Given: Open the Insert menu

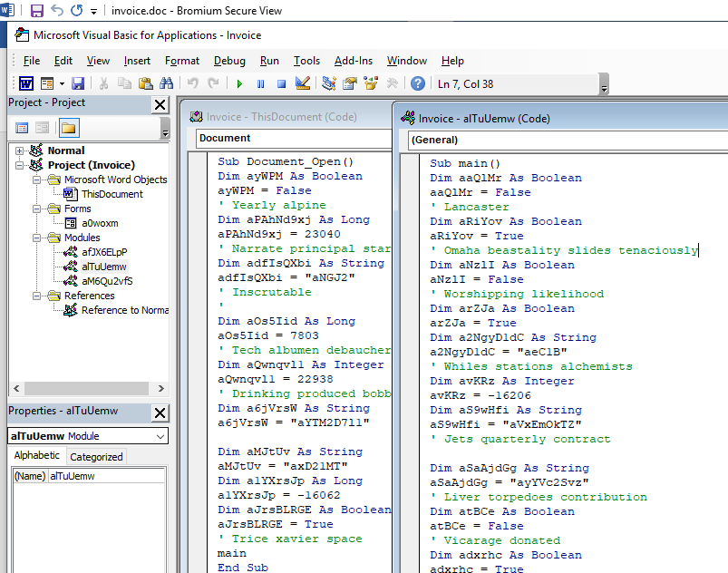Looking at the screenshot, I should tap(137, 61).
